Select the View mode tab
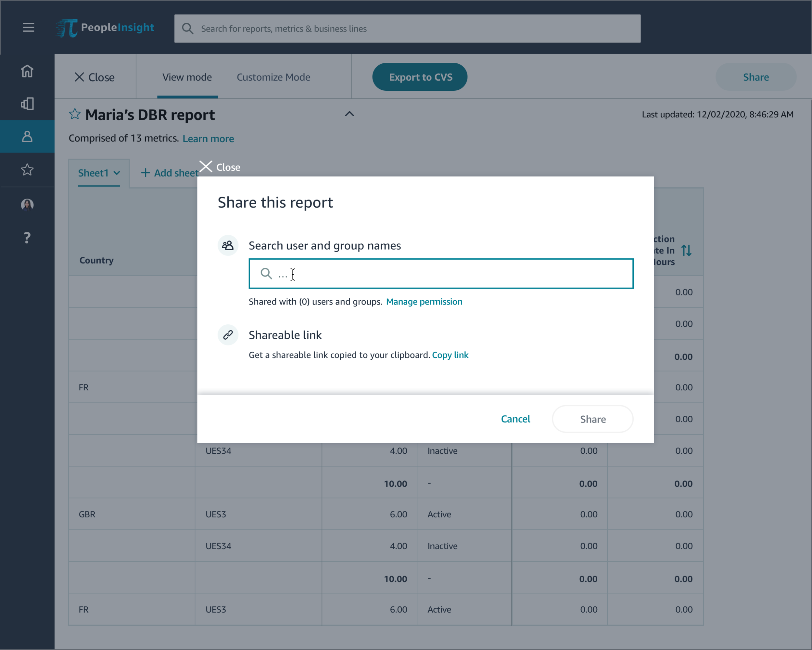 point(187,77)
